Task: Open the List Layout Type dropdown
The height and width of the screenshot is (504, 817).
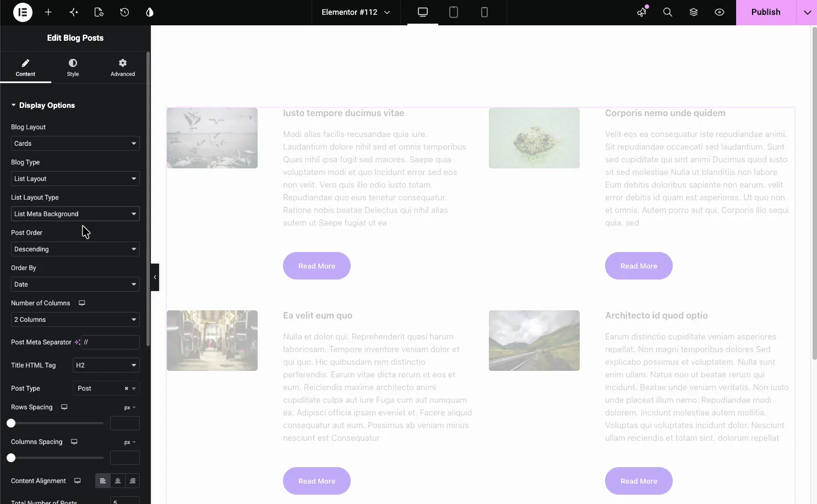Action: [x=75, y=214]
